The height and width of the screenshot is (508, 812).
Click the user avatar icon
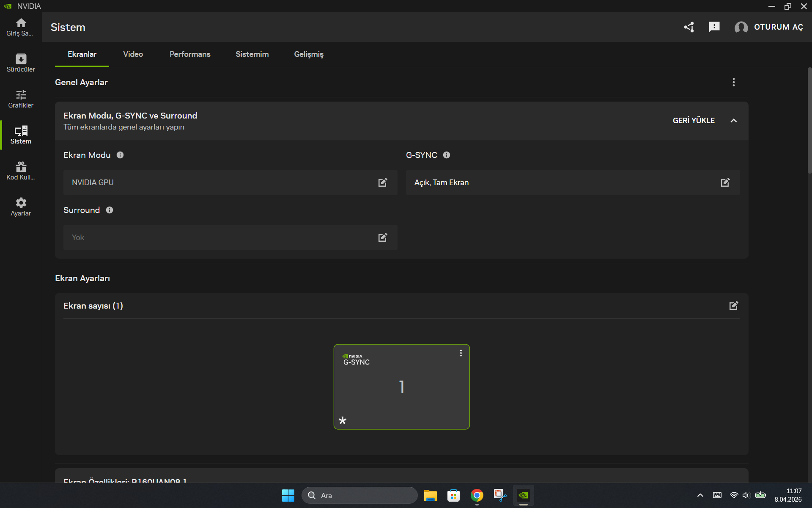[x=741, y=27]
